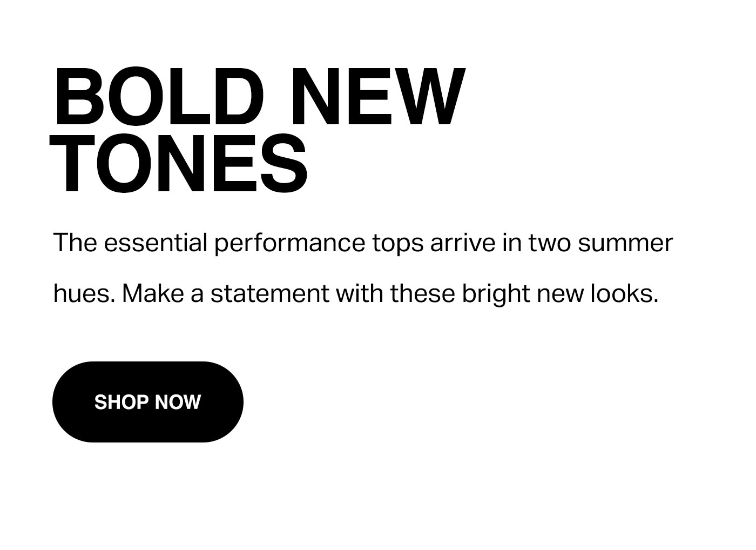Click the word "essential" in the description

coord(156,243)
